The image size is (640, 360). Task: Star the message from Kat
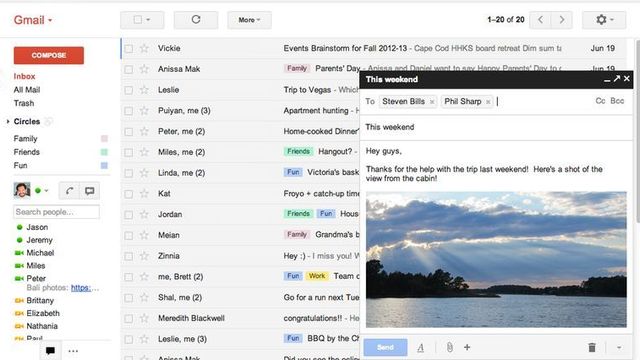tap(144, 193)
